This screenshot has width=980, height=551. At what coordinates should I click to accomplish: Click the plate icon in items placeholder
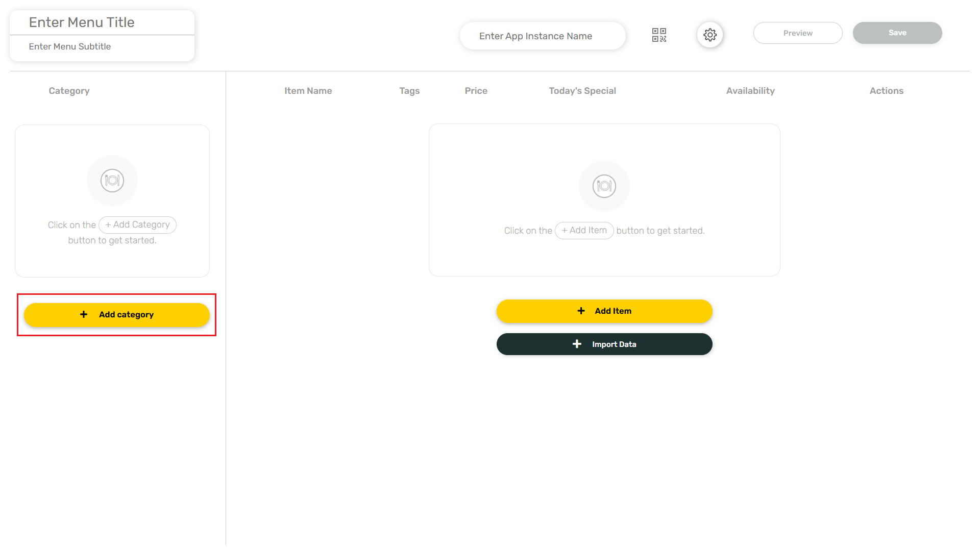click(x=604, y=186)
